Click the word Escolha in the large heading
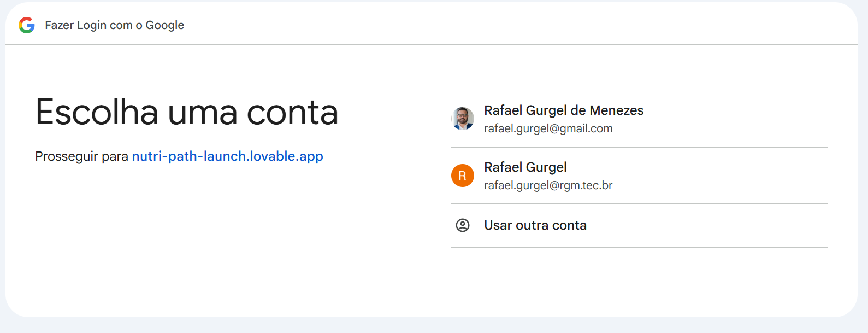The width and height of the screenshot is (868, 333). (97, 112)
